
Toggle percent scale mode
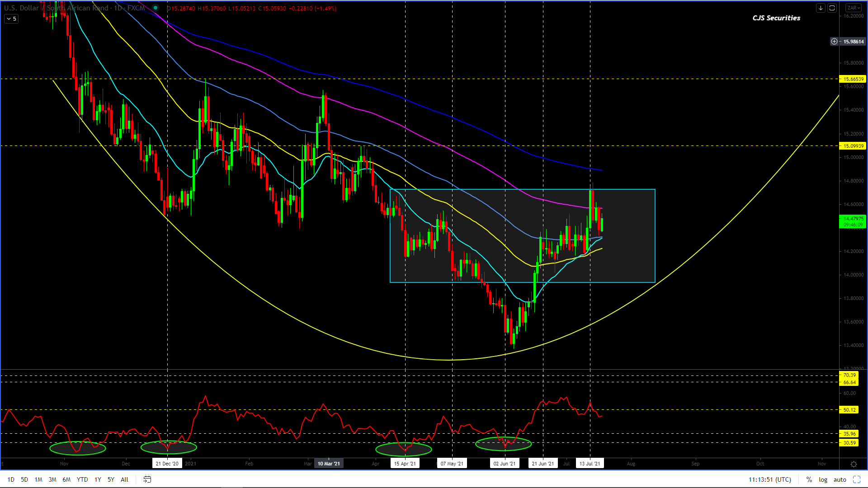point(809,479)
